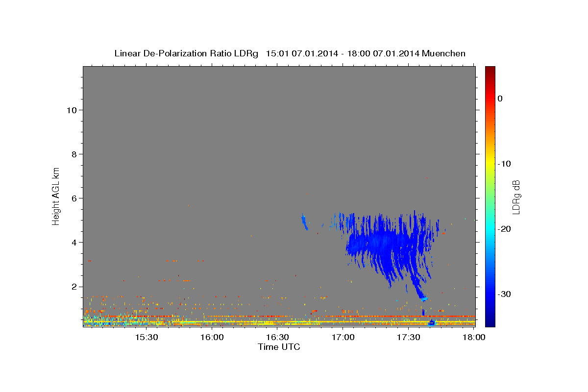Click the station name 'Muenchen' in the title
Viewport: 588px width, 392px height.
[x=444, y=53]
